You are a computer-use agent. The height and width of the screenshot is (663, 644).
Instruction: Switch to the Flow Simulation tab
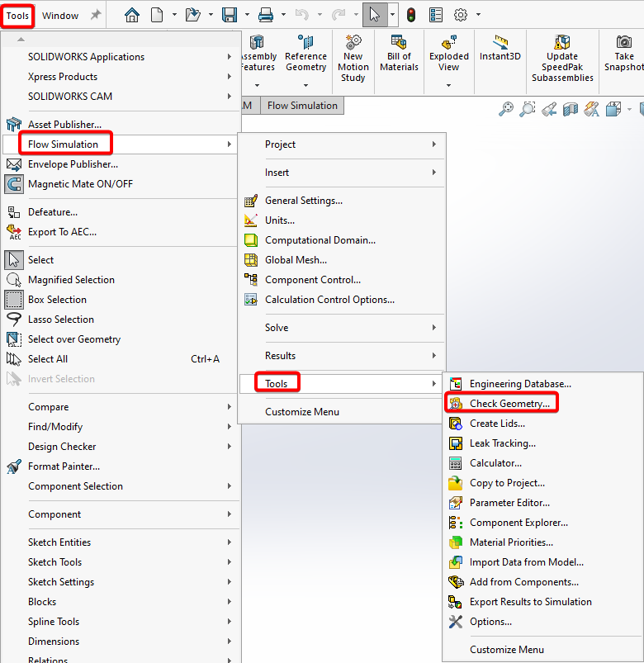tap(302, 106)
